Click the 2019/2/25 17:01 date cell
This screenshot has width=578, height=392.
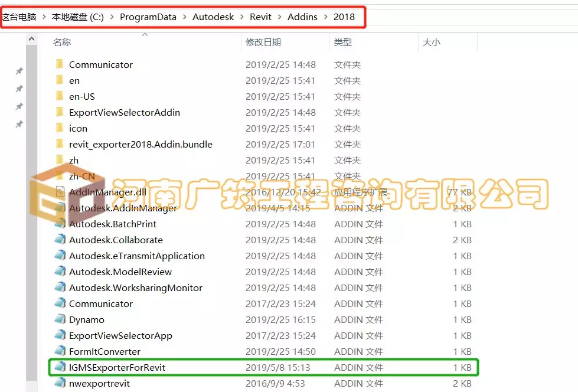coord(280,144)
